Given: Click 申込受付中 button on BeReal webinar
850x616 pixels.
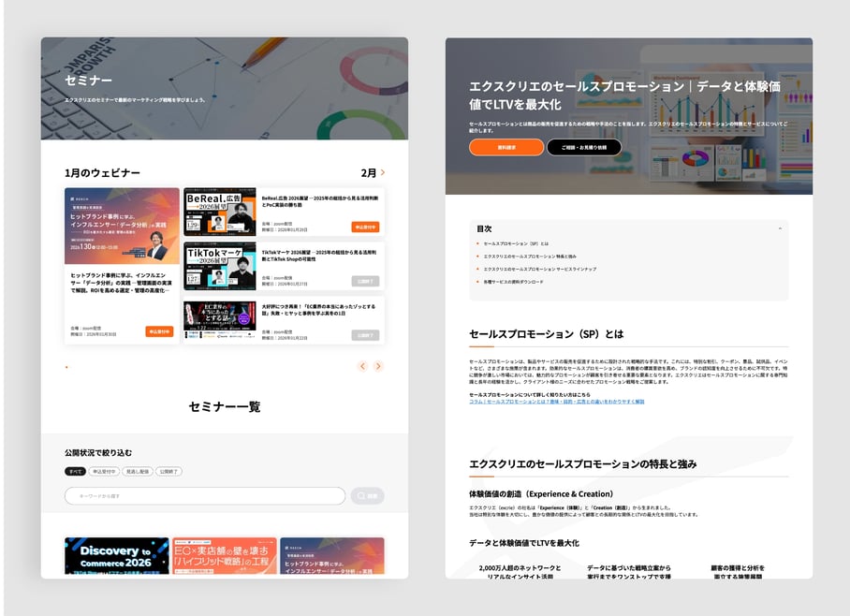Looking at the screenshot, I should (365, 227).
